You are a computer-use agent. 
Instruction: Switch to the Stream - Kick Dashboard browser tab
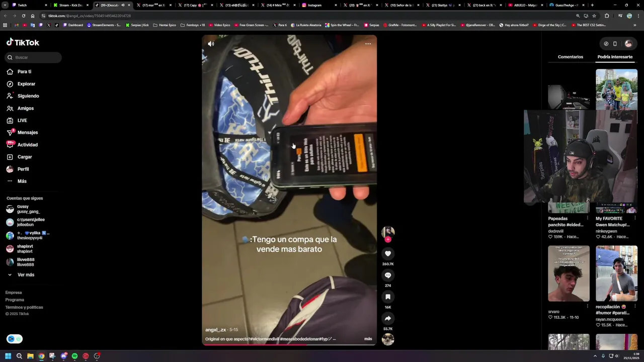click(70, 5)
